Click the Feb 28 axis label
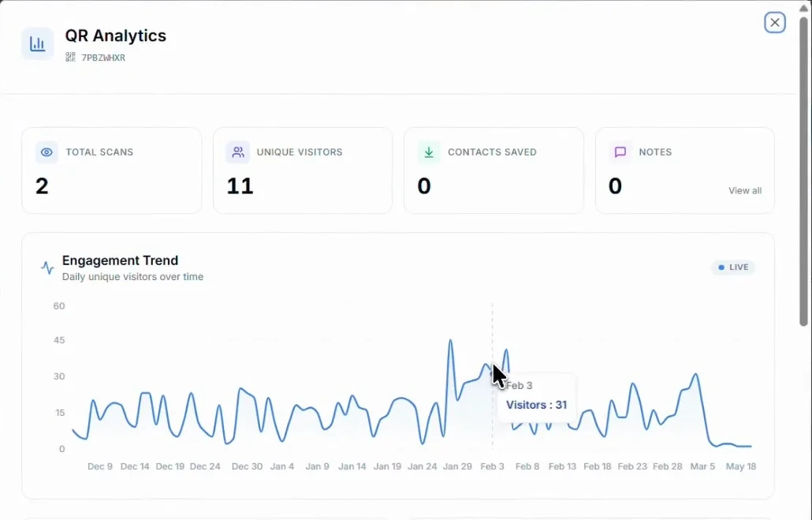This screenshot has width=812, height=520. [x=668, y=466]
